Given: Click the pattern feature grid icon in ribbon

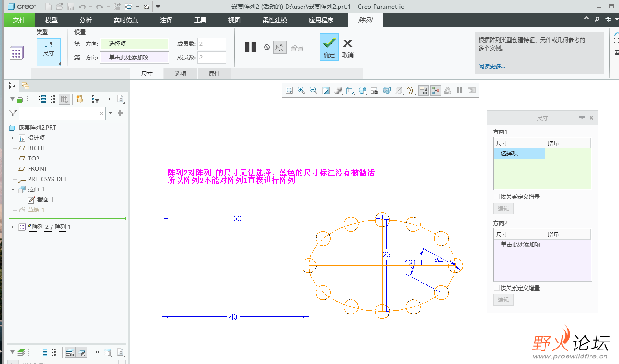Looking at the screenshot, I should pos(17,53).
